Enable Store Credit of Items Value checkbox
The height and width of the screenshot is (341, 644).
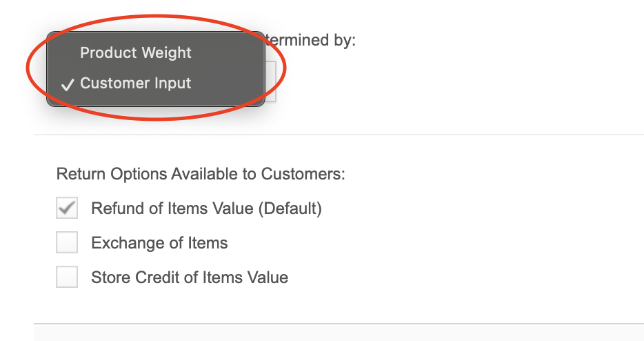tap(67, 277)
